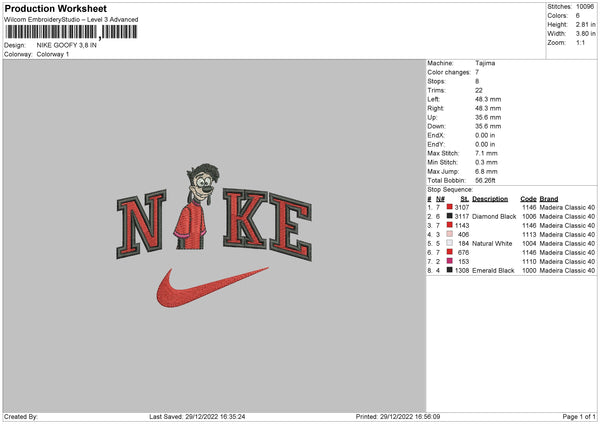Click Natural White description text
600x424 pixels.
pyautogui.click(x=492, y=244)
